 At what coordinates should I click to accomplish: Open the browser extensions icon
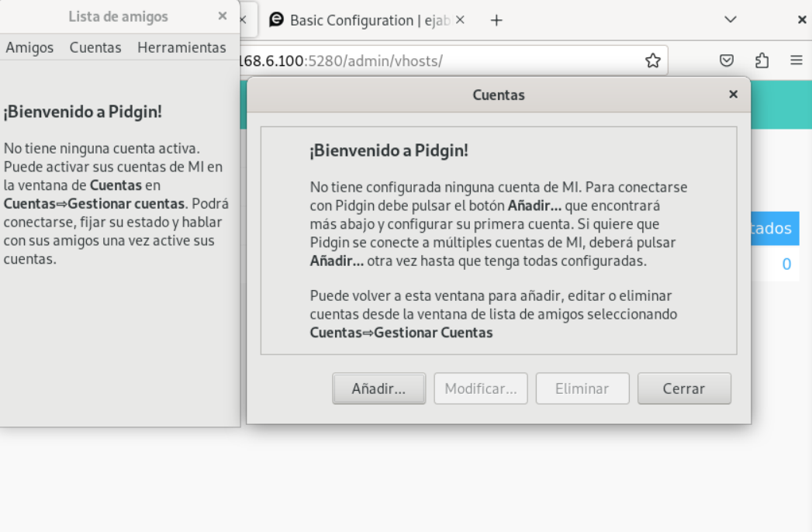click(762, 60)
